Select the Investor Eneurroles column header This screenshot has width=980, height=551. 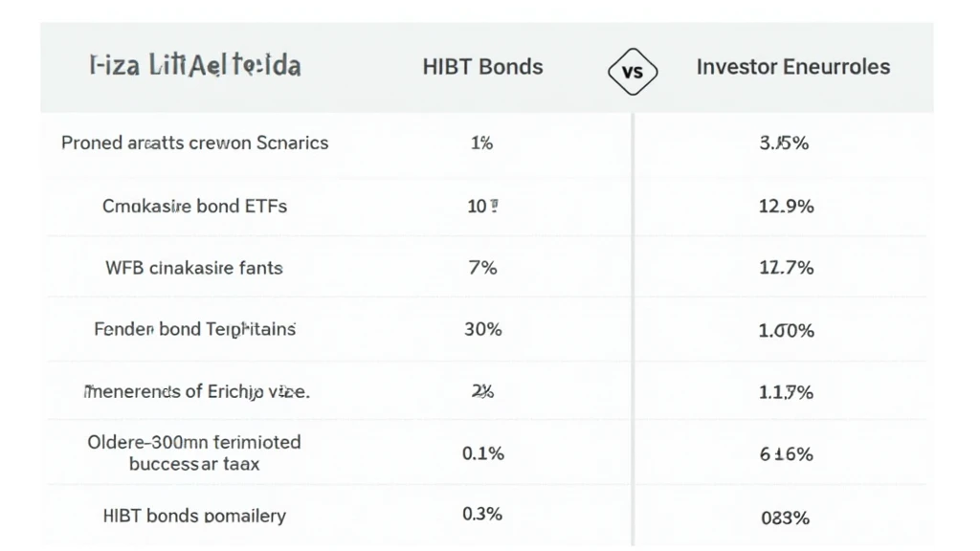click(x=792, y=67)
